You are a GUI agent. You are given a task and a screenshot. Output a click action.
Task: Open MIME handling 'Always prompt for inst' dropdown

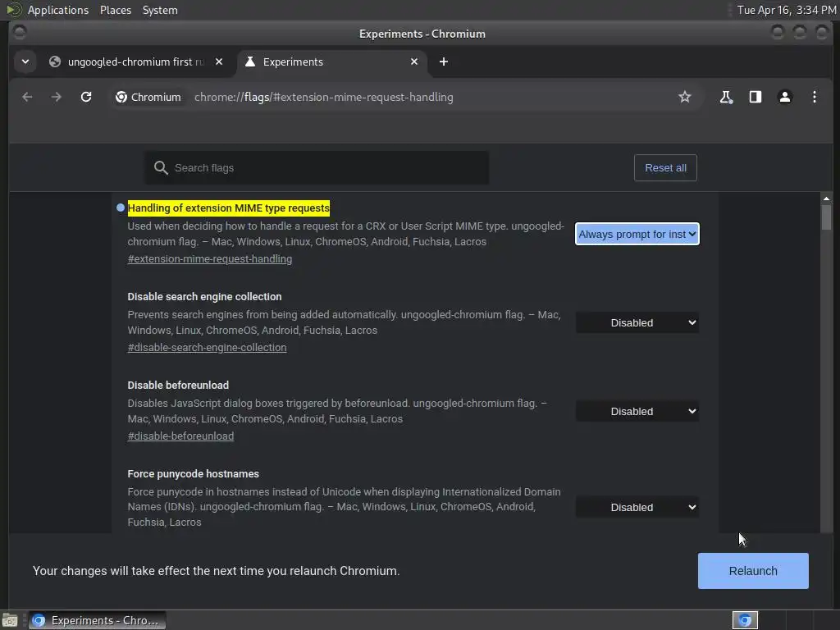click(637, 234)
